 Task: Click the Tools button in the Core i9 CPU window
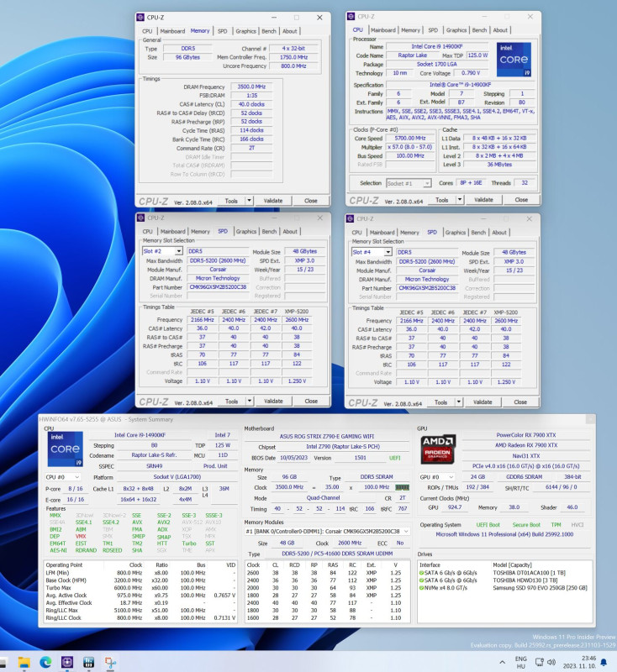click(442, 200)
